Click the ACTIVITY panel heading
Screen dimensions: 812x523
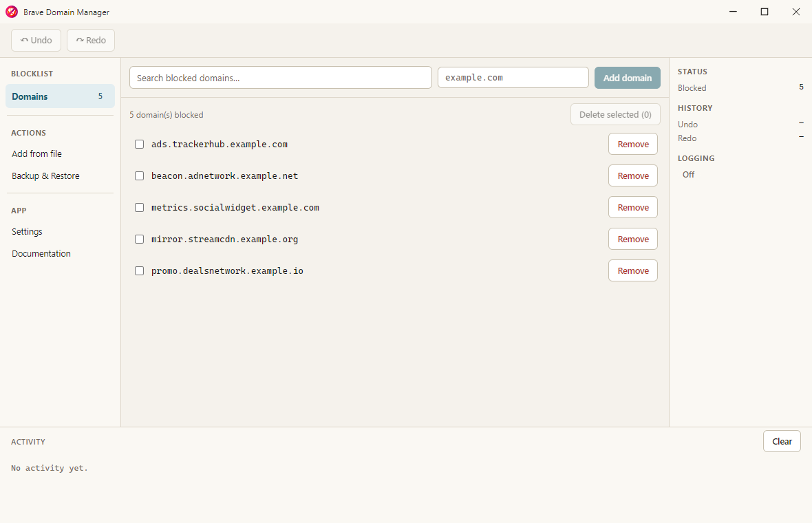pos(28,442)
